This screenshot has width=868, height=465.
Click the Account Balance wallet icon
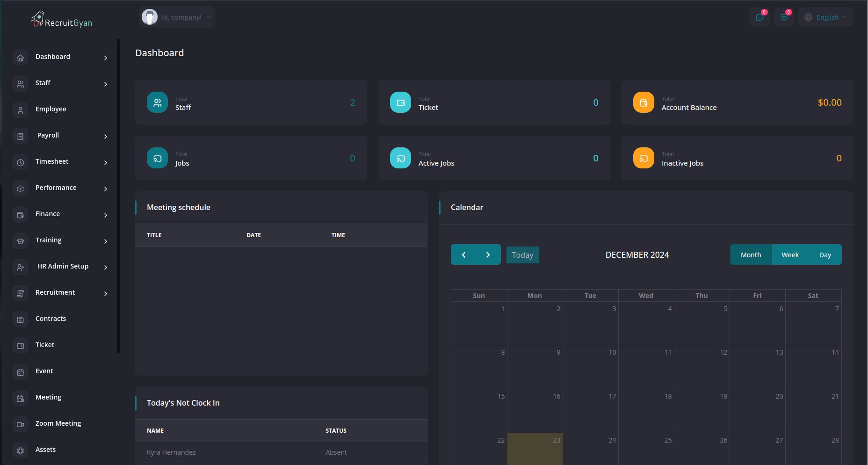(644, 102)
